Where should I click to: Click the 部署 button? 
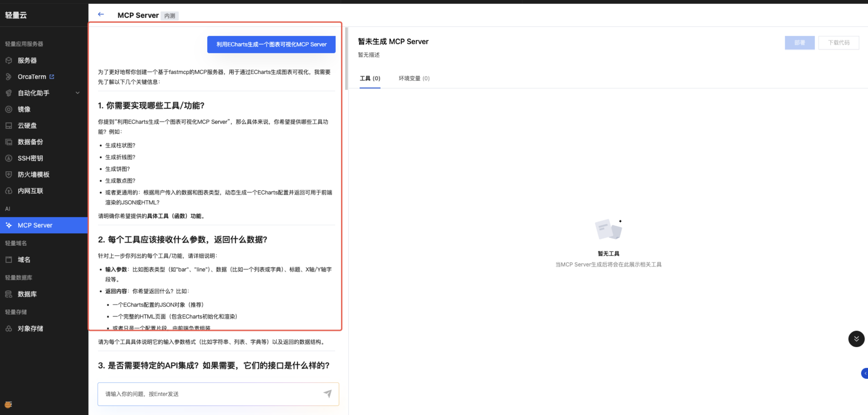(x=799, y=43)
